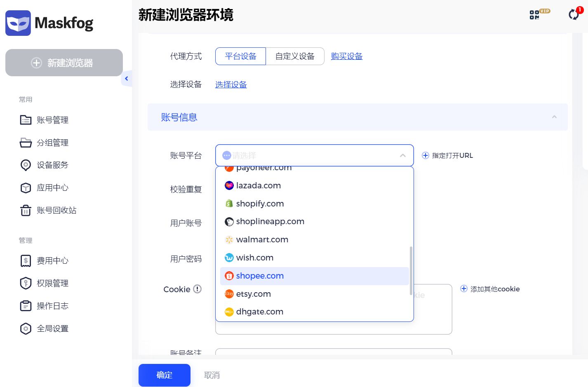Click the sync refresh icon with notification badge
Image resolution: width=588 pixels, height=387 pixels.
pos(574,14)
